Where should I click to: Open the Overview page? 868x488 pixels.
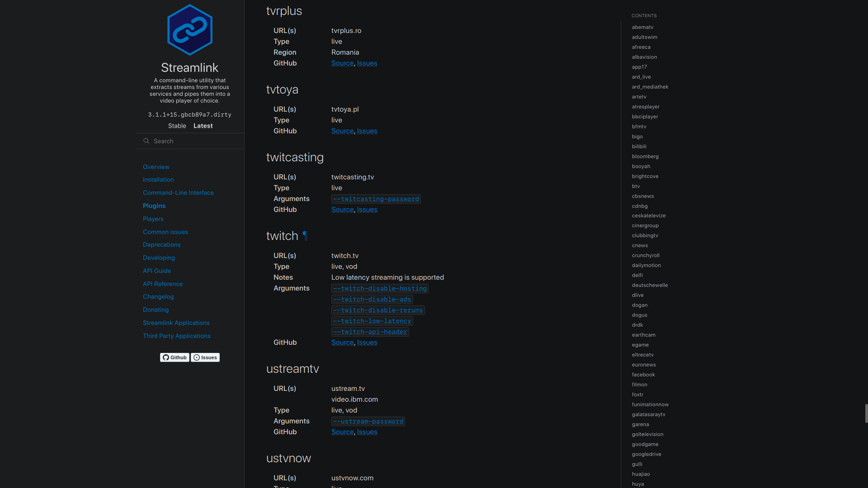point(156,167)
